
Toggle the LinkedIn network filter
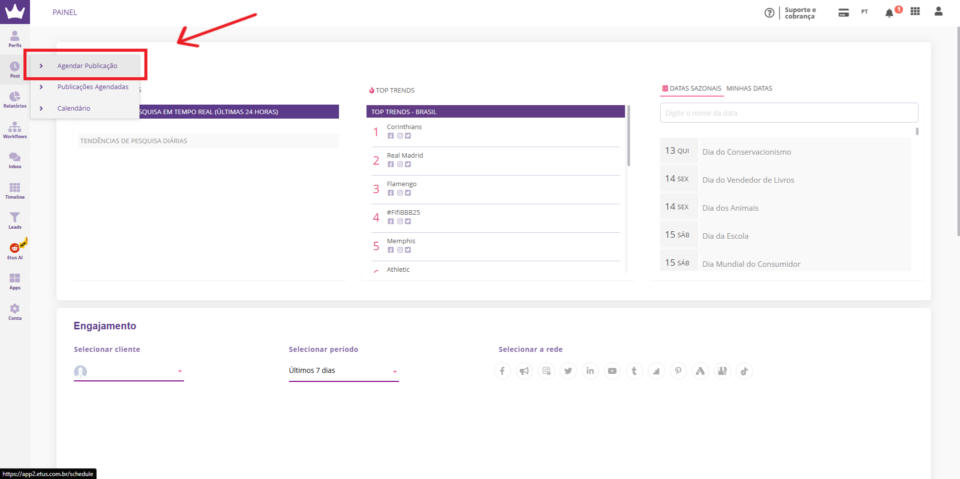coord(590,371)
